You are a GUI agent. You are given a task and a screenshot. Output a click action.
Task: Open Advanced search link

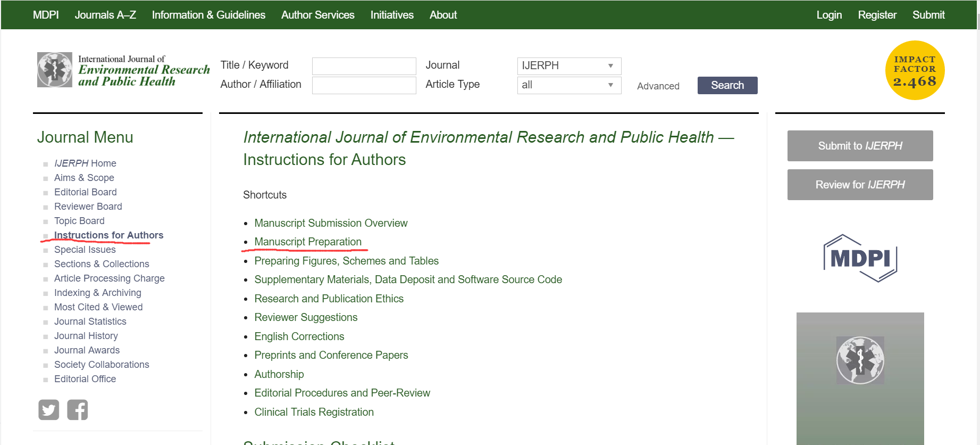click(658, 86)
